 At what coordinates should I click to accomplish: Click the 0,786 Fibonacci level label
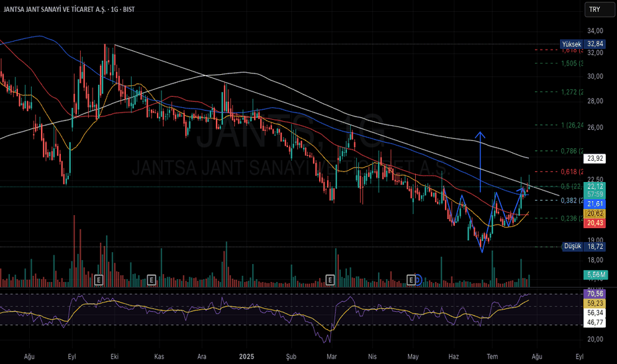pyautogui.click(x=572, y=151)
